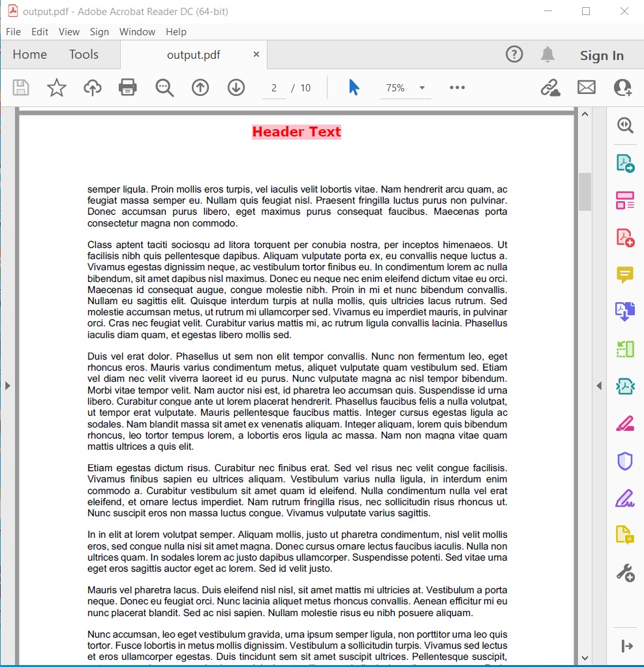The height and width of the screenshot is (667, 644).
Task: Open the Export PDF tool
Action: [x=624, y=163]
